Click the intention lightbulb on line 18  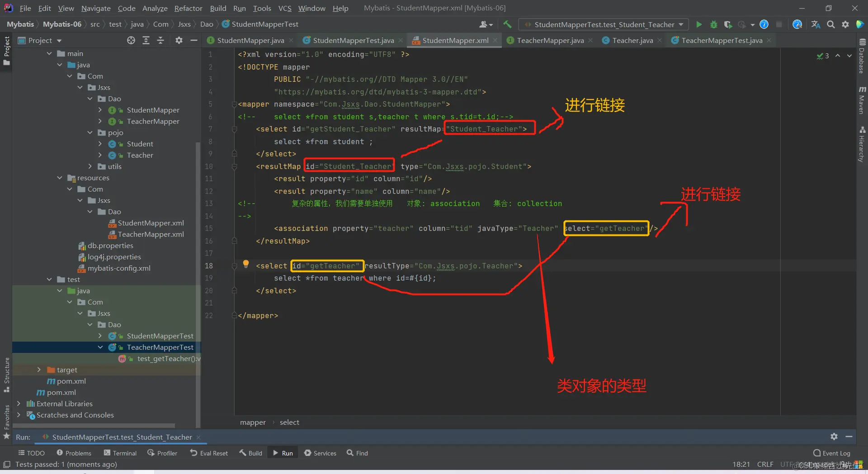(x=246, y=263)
